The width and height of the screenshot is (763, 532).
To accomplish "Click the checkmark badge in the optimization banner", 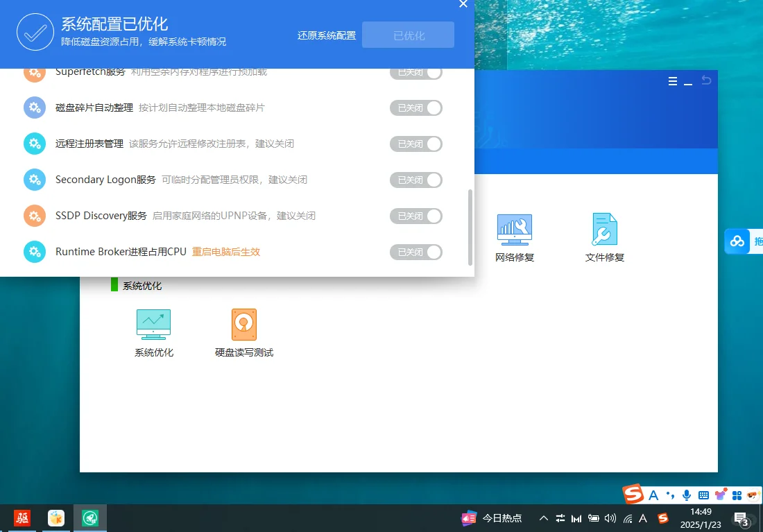I will pyautogui.click(x=35, y=32).
